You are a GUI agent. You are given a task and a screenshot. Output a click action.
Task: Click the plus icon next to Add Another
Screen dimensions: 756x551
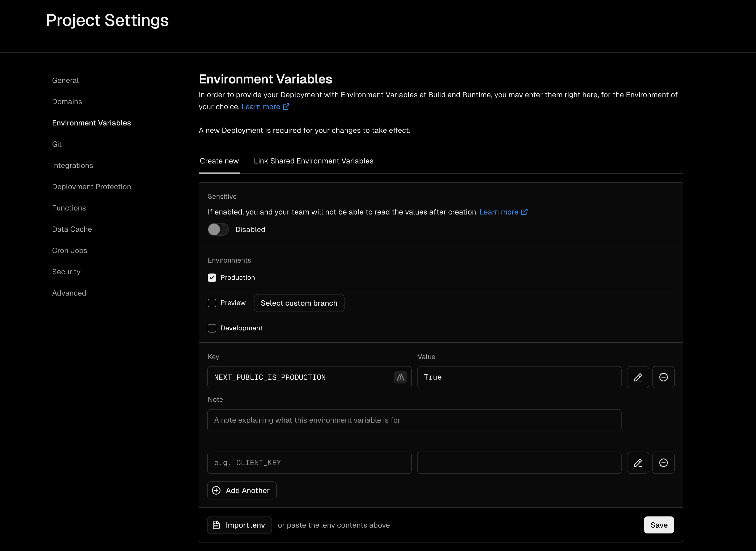pyautogui.click(x=216, y=490)
